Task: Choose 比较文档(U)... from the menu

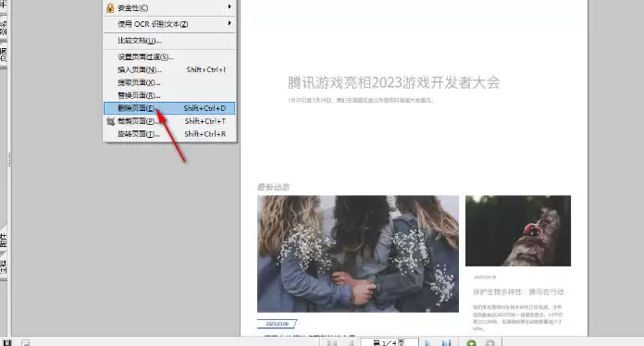Action: pos(169,41)
